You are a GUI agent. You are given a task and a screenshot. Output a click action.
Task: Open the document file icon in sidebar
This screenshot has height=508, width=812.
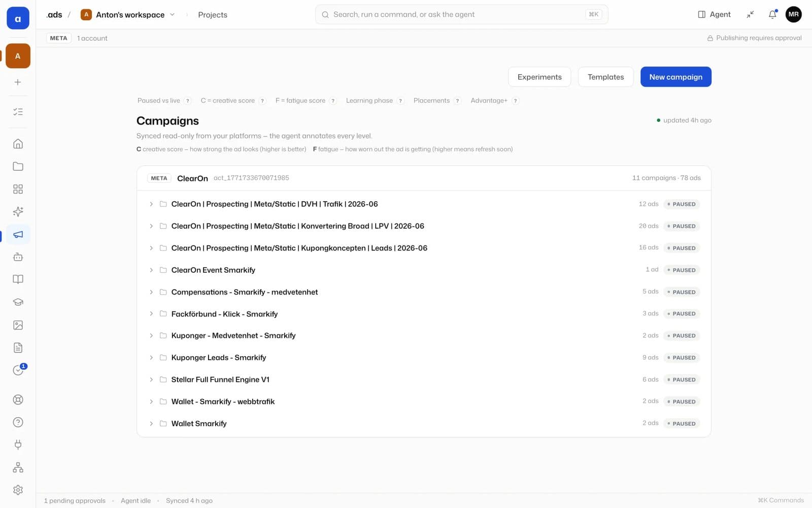pos(18,347)
